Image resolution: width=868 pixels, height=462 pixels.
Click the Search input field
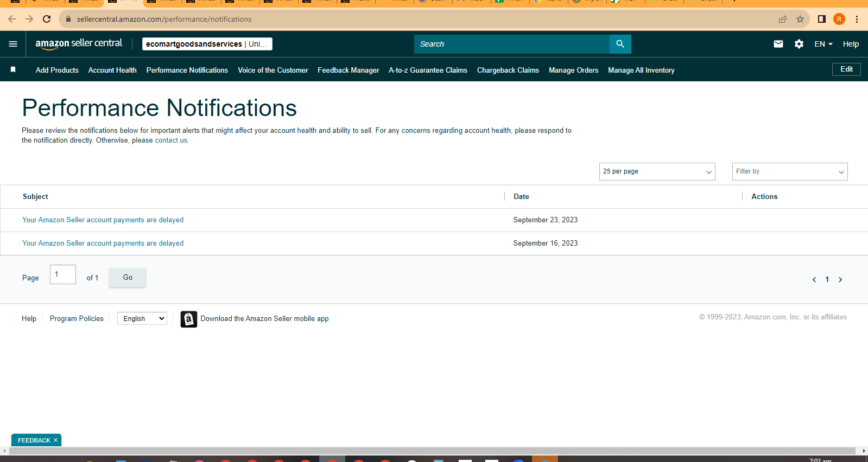[512, 44]
